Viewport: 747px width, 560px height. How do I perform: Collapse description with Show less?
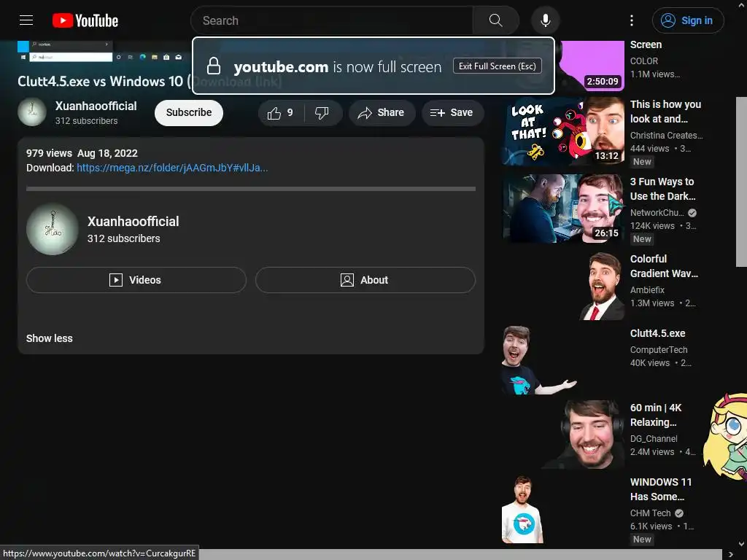pos(50,338)
